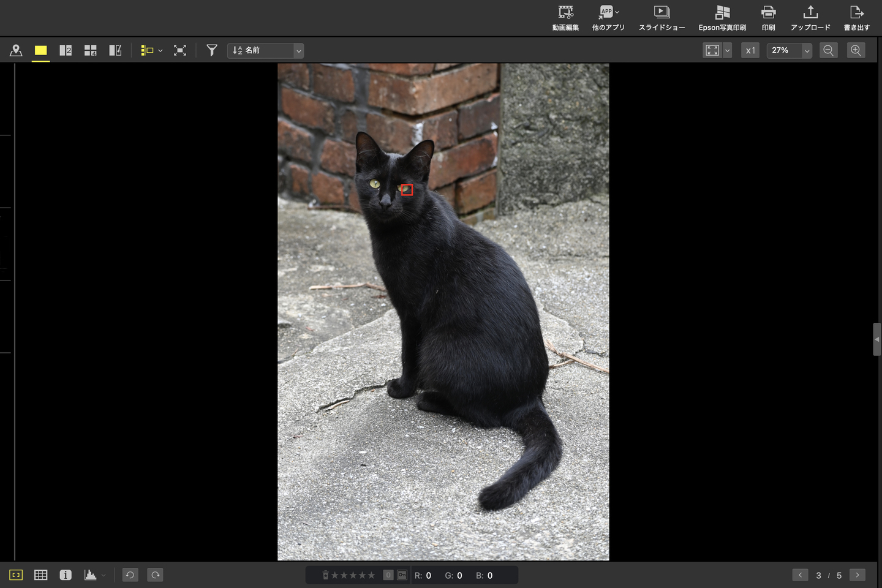Start the スライドショー slideshow
Viewport: 882px width, 588px height.
661,18
